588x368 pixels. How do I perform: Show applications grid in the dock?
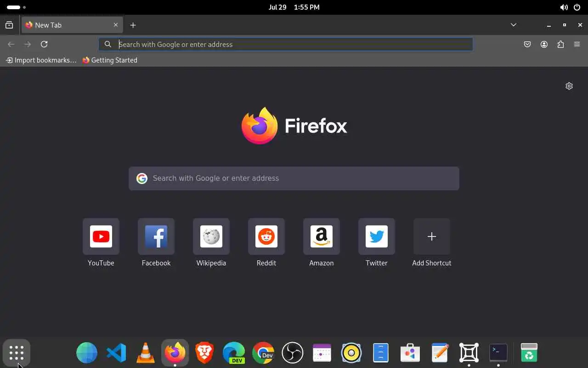pyautogui.click(x=17, y=353)
